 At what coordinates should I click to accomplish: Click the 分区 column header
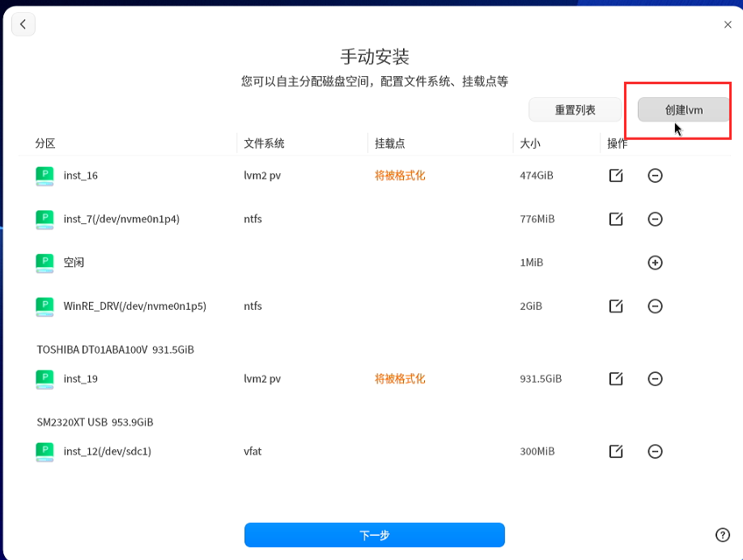point(45,143)
